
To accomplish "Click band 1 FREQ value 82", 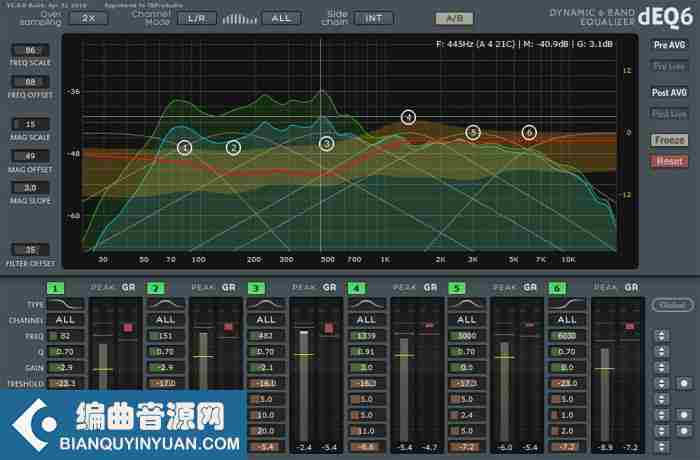I will click(x=65, y=336).
